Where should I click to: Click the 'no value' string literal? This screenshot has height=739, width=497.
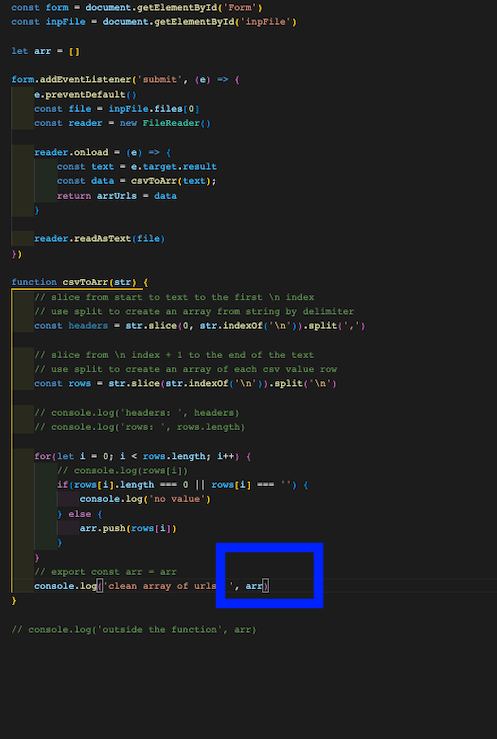click(x=177, y=499)
